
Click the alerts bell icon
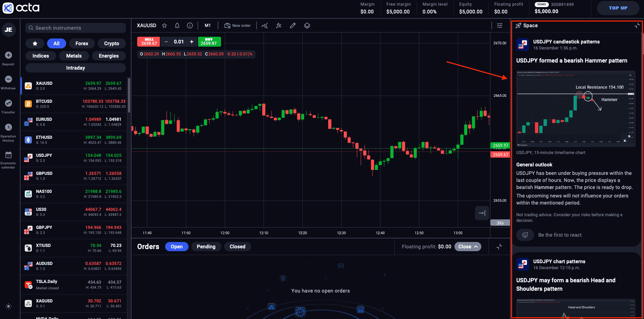click(x=177, y=25)
